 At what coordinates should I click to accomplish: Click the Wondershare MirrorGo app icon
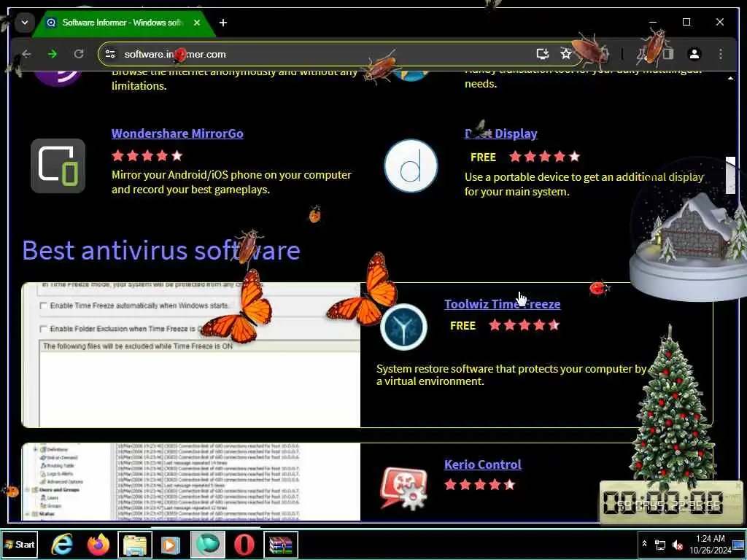click(x=58, y=166)
